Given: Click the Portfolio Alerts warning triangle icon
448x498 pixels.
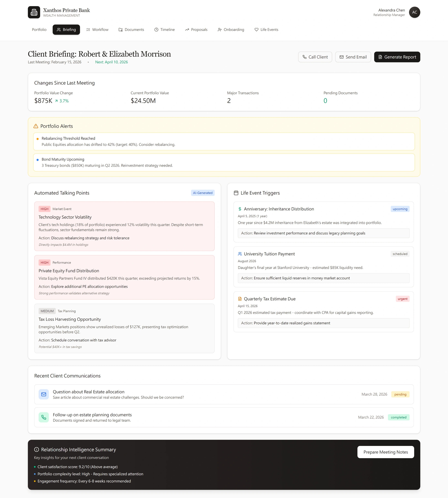Looking at the screenshot, I should tap(36, 126).
